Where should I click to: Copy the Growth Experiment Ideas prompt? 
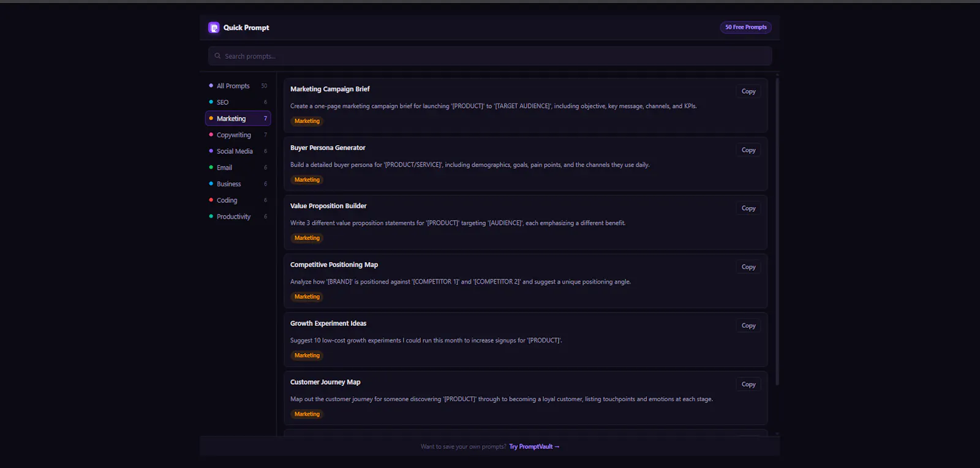coord(748,326)
